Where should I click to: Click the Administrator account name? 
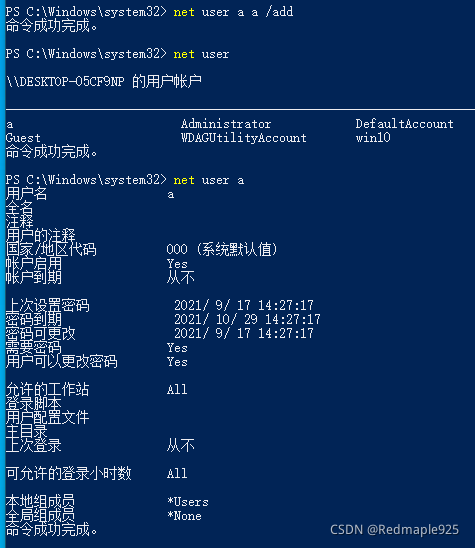[226, 124]
